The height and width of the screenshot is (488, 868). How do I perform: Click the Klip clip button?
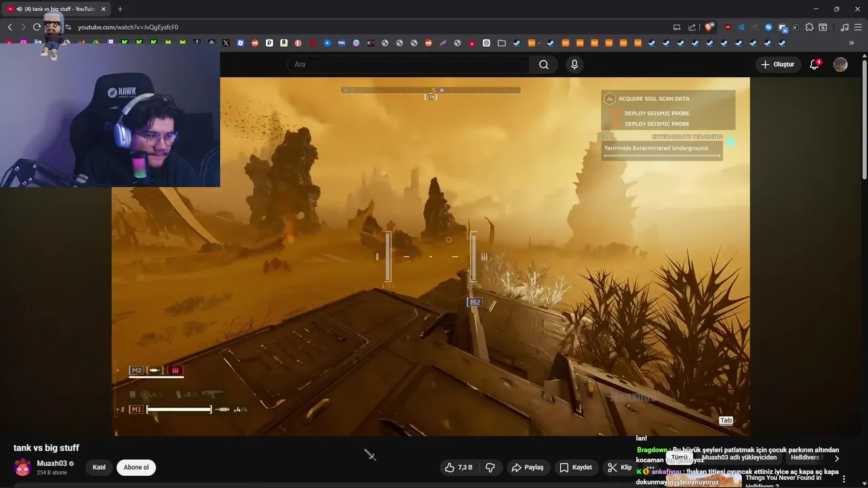620,468
